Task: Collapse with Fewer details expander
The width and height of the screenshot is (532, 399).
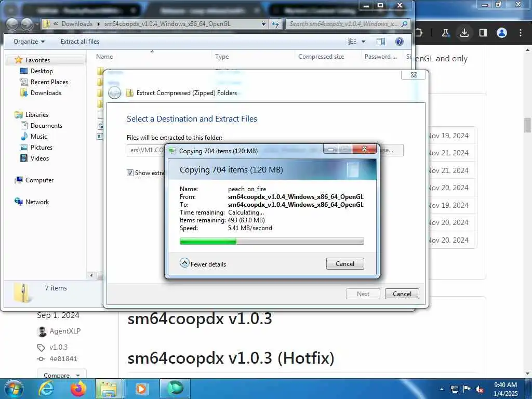Action: tap(203, 263)
